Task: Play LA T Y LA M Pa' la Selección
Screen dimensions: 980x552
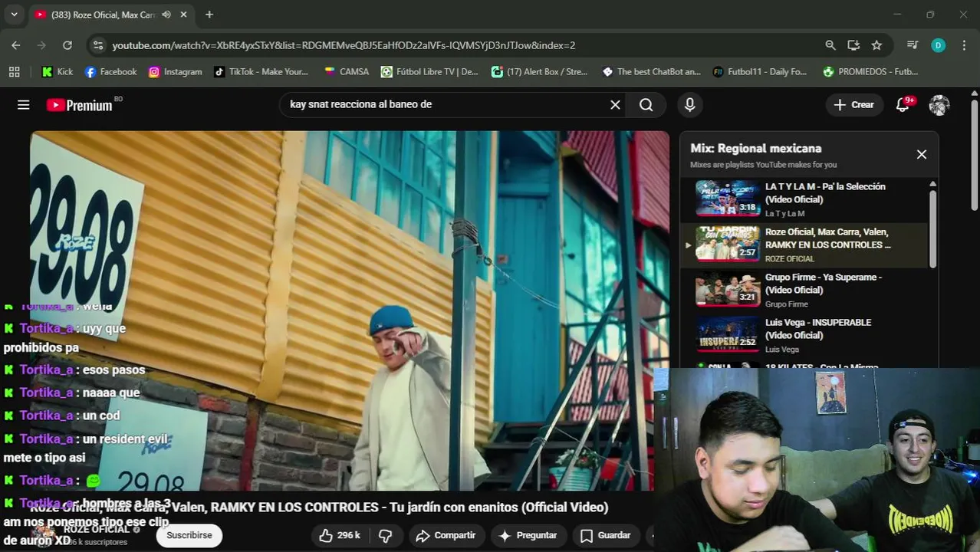Action: click(x=805, y=199)
